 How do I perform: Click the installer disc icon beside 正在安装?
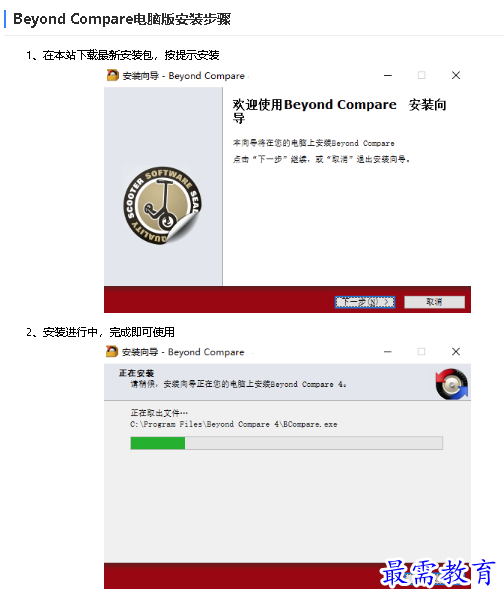[452, 384]
